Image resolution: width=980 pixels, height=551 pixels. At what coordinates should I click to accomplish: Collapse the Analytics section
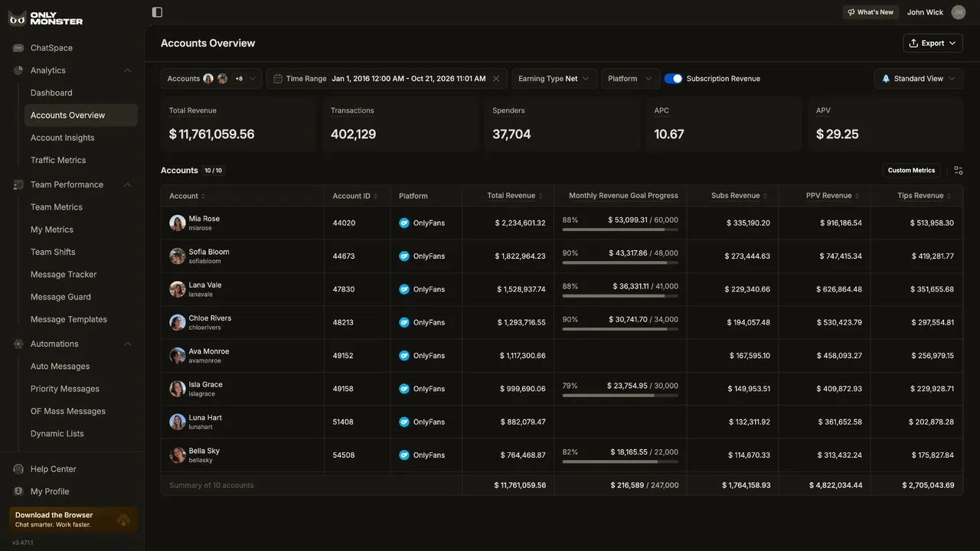pyautogui.click(x=127, y=70)
